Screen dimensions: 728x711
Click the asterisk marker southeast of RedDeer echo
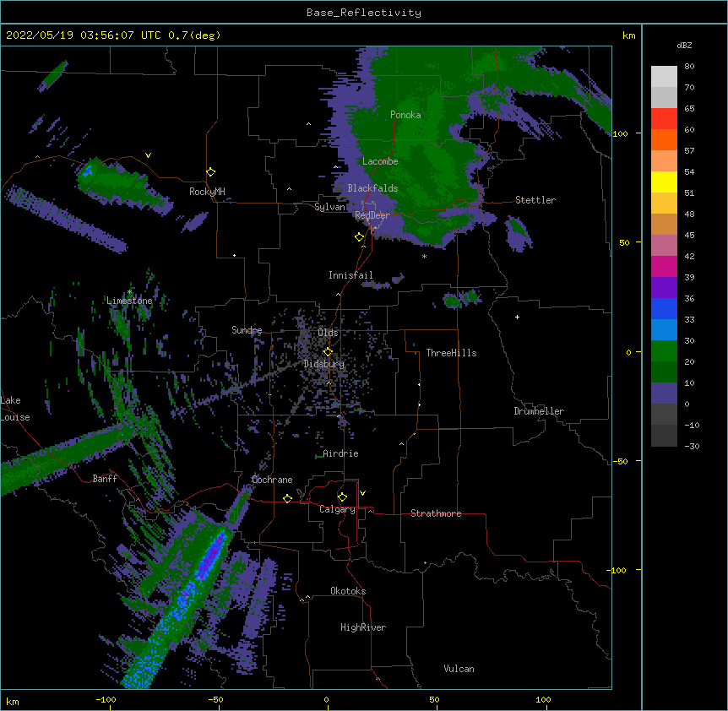[x=424, y=256]
